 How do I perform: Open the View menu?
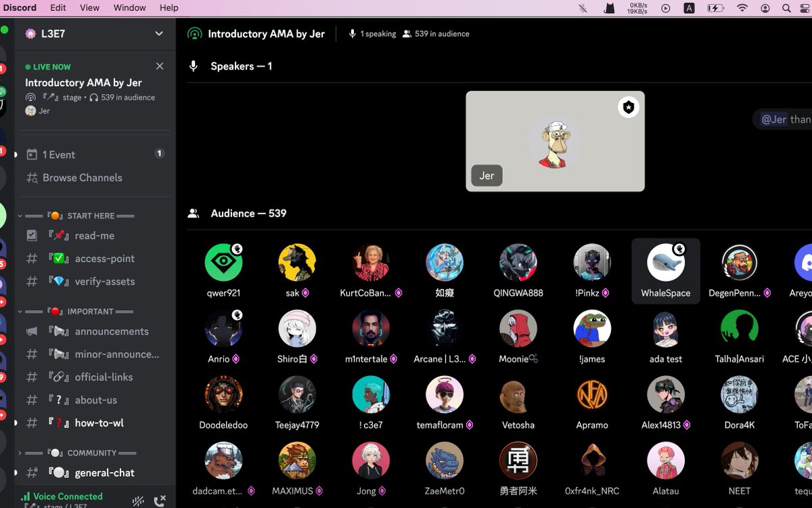89,7
